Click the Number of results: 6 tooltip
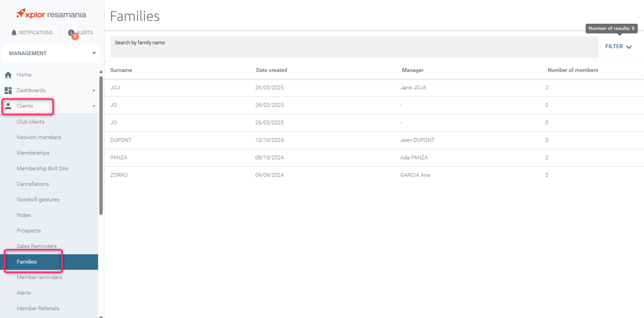 click(611, 28)
